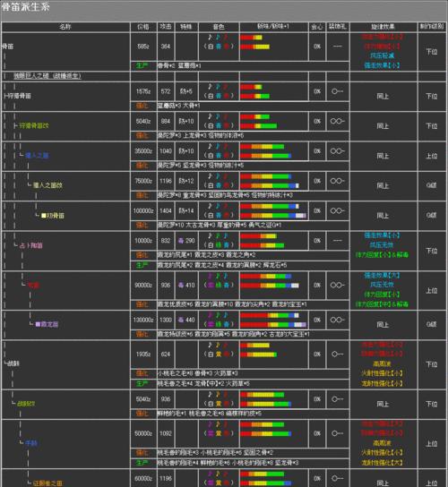Click the 价格 column header
Image resolution: width=448 pixels, height=487 pixels.
click(x=143, y=27)
